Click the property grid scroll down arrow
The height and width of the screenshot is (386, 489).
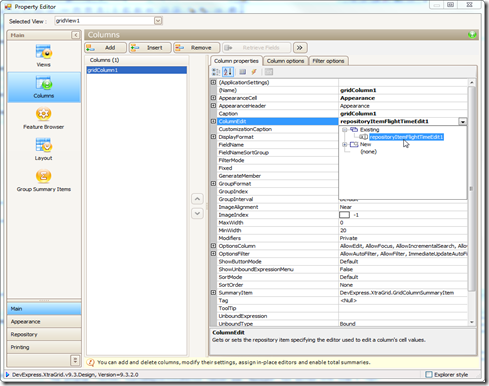[x=471, y=322]
